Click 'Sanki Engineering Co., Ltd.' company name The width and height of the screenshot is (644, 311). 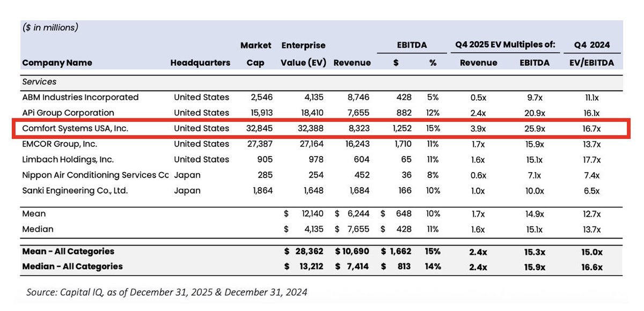click(75, 191)
